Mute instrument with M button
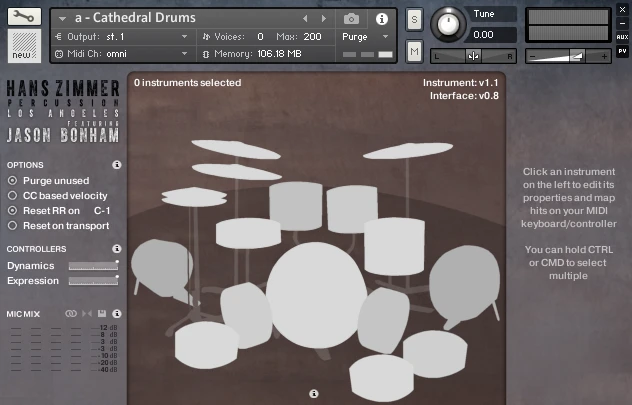The height and width of the screenshot is (405, 632). click(x=415, y=50)
